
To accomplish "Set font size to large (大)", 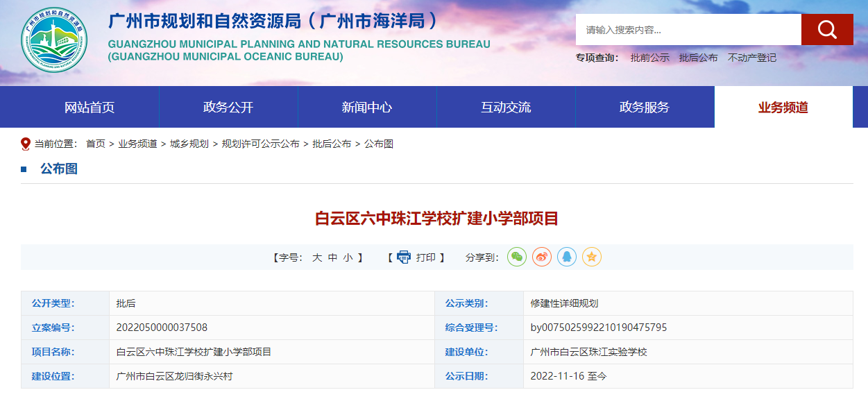I will pyautogui.click(x=316, y=257).
